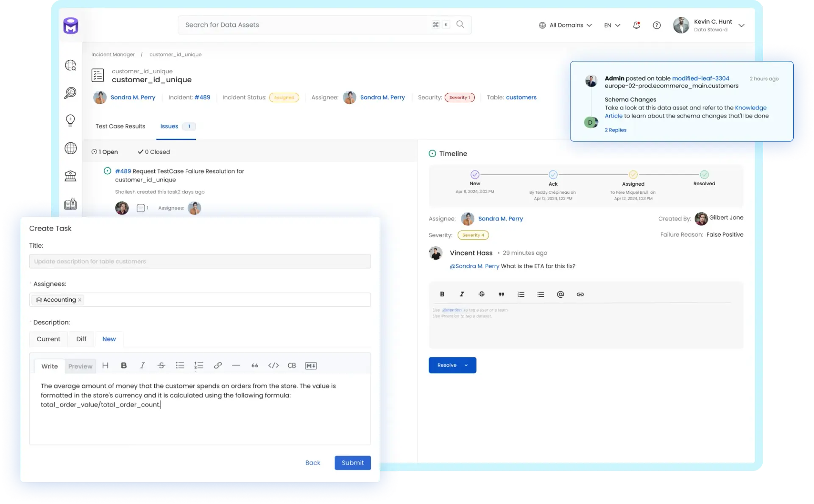Click the link insert icon in description editor
Screen dimensions: 814x504
point(217,365)
